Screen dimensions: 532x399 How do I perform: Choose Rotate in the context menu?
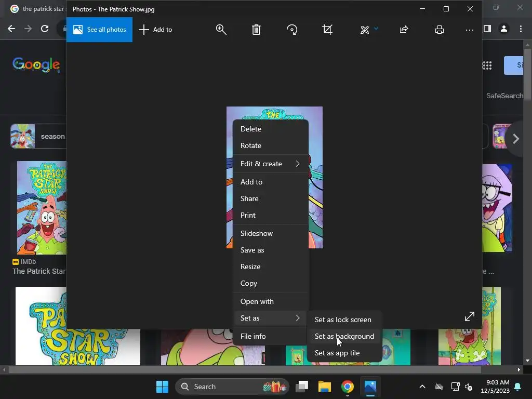point(270,145)
